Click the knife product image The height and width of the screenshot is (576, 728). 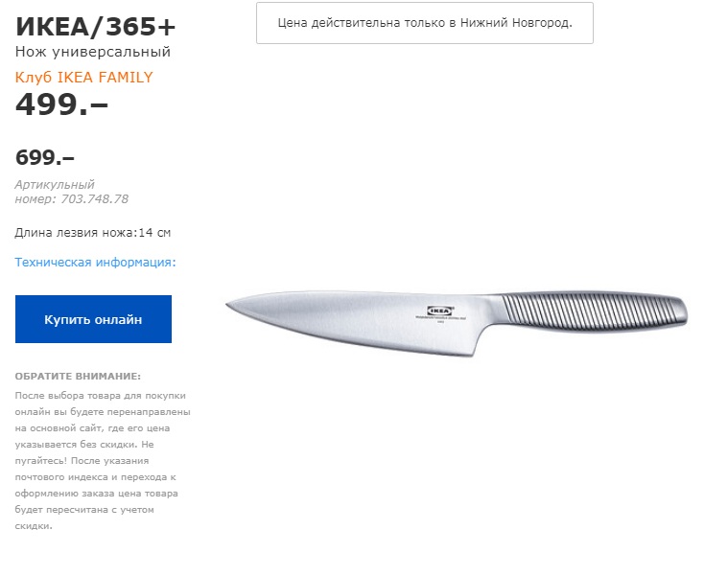(x=457, y=323)
